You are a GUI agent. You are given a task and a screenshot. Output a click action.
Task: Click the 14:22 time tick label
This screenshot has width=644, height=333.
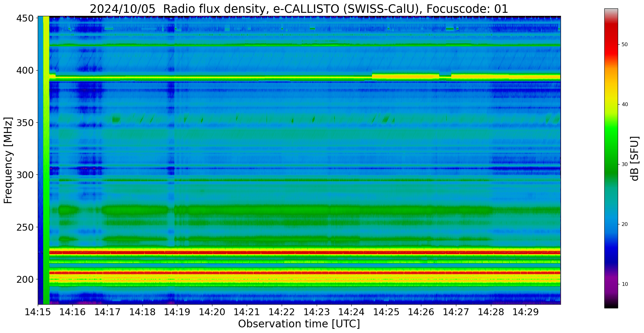(282, 312)
